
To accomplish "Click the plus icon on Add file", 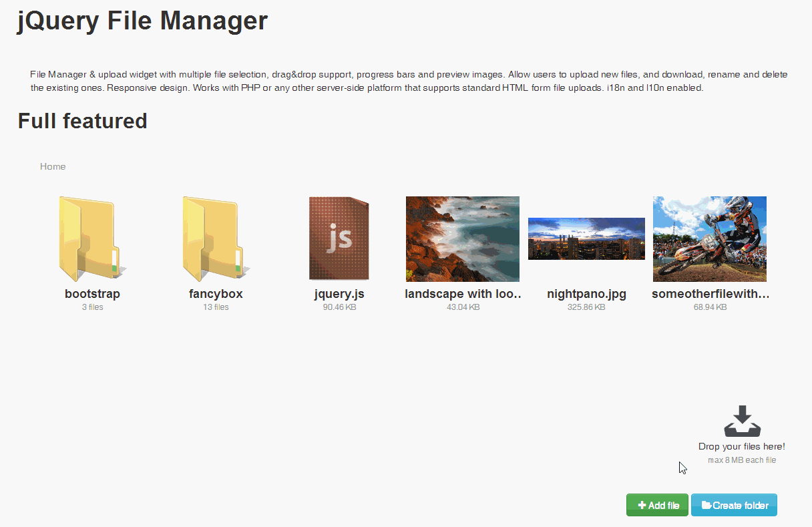I will click(x=642, y=506).
